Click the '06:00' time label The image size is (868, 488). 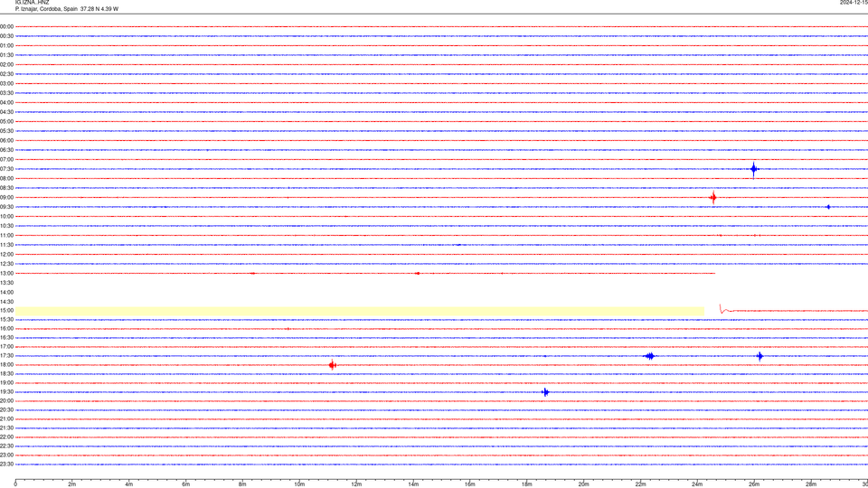pyautogui.click(x=6, y=141)
